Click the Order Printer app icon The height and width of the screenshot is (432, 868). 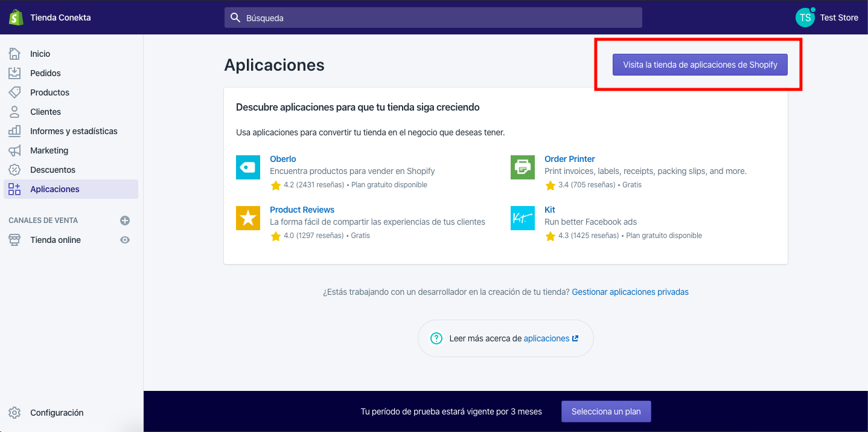[x=523, y=167]
